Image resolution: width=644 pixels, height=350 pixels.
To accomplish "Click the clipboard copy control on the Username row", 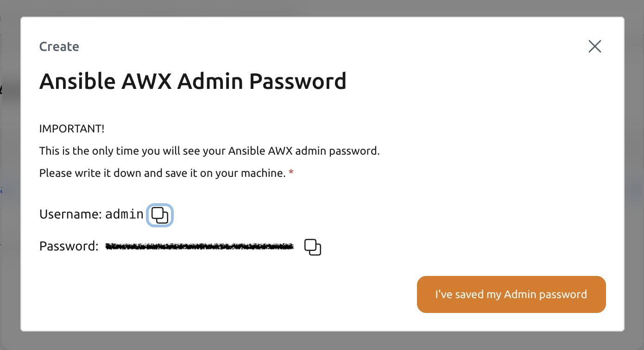I will 160,215.
